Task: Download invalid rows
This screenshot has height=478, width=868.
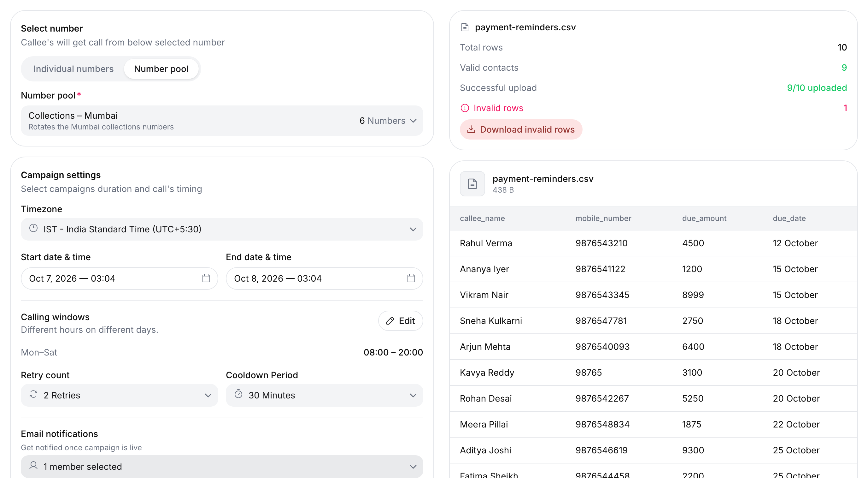Action: coord(521,129)
